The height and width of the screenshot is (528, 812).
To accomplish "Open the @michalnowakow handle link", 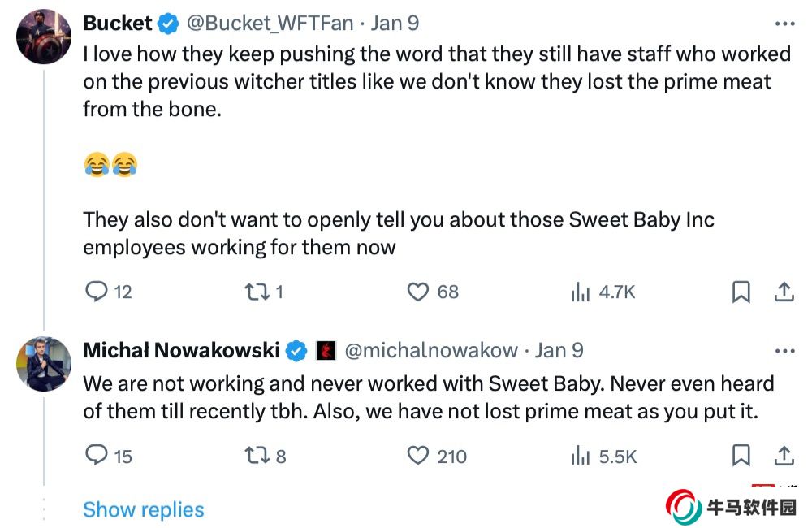I will [x=431, y=350].
